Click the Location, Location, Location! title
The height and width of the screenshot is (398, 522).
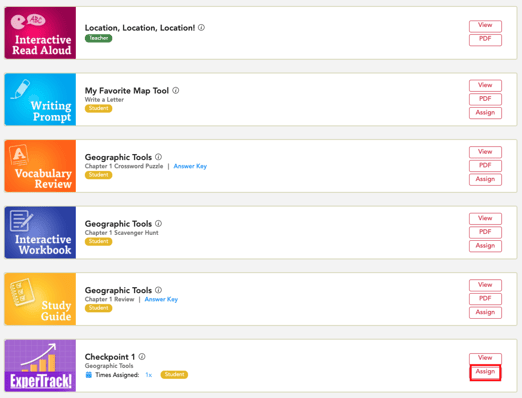tap(140, 28)
